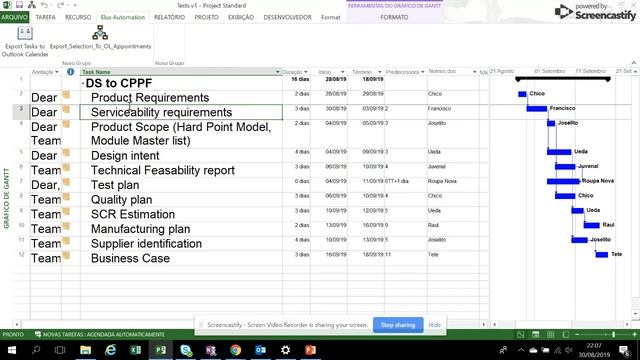Image resolution: width=640 pixels, height=360 pixels.
Task: Open action center notification icon
Action: (x=624, y=350)
